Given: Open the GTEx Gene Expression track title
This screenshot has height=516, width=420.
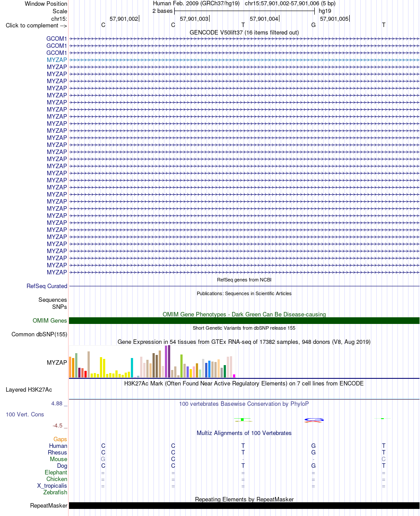Looking at the screenshot, I should [244, 342].
